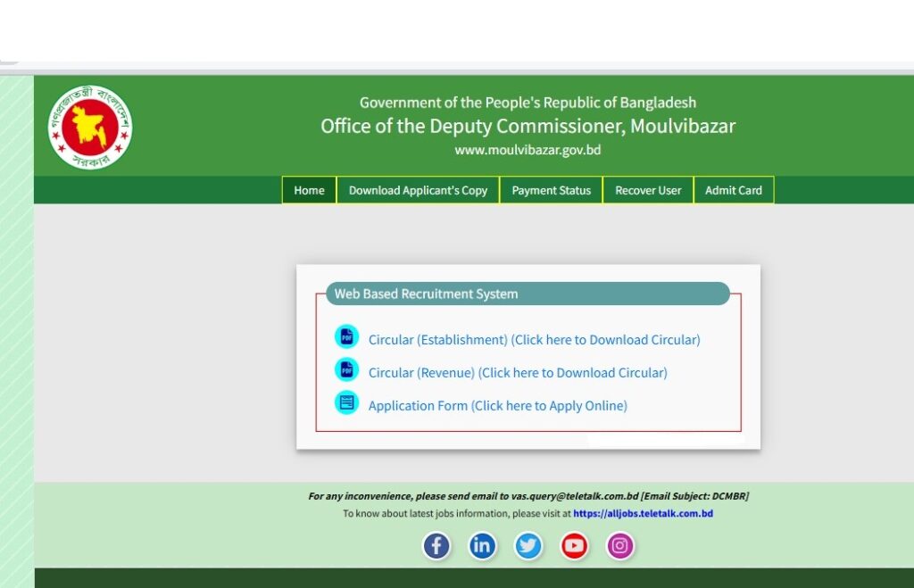The height and width of the screenshot is (588, 914).
Task: Click the form icon beside Application Form
Action: coord(348,402)
